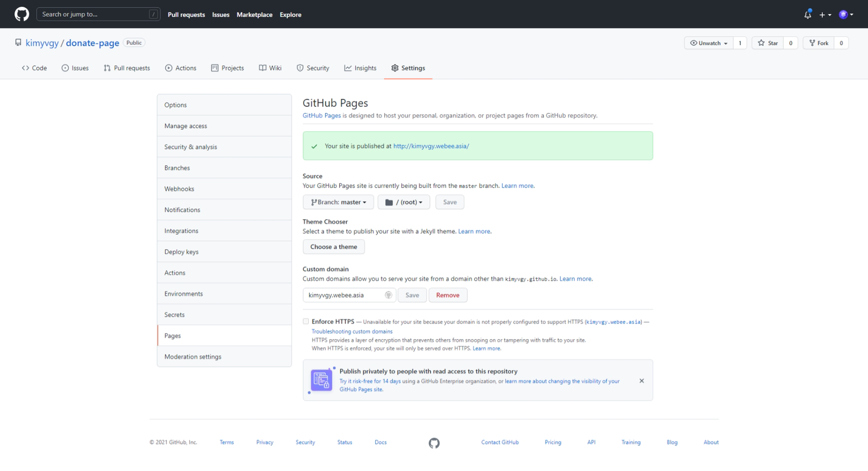The width and height of the screenshot is (868, 471).
Task: Click Choose a theme button
Action: click(334, 247)
